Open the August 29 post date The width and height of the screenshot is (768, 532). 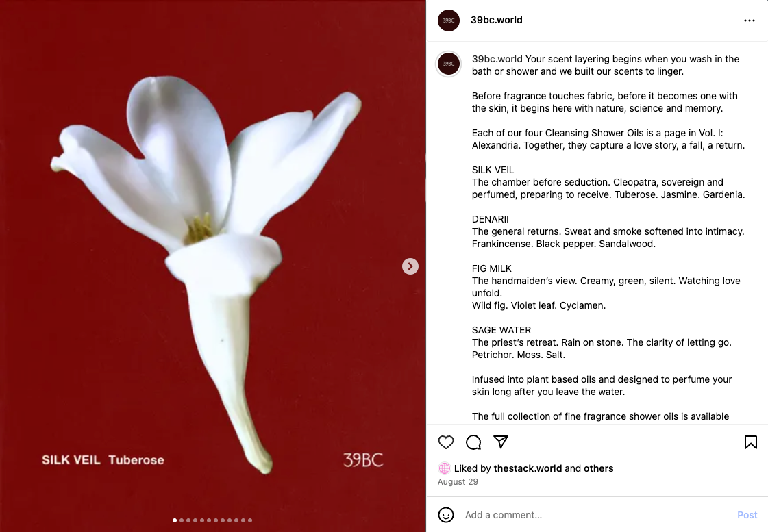click(458, 481)
